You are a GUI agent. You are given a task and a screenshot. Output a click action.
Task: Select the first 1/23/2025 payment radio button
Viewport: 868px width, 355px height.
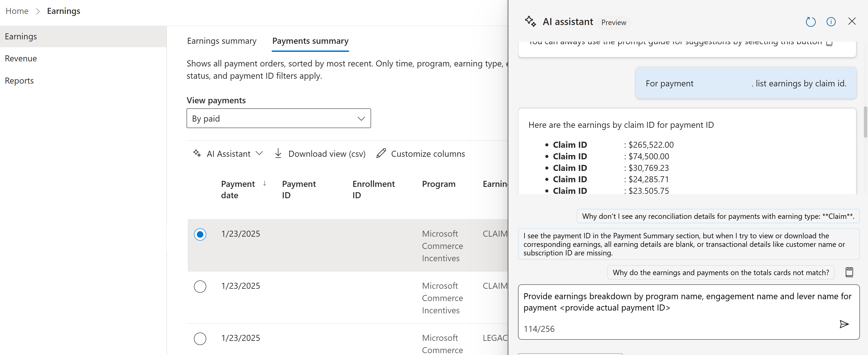[200, 234]
